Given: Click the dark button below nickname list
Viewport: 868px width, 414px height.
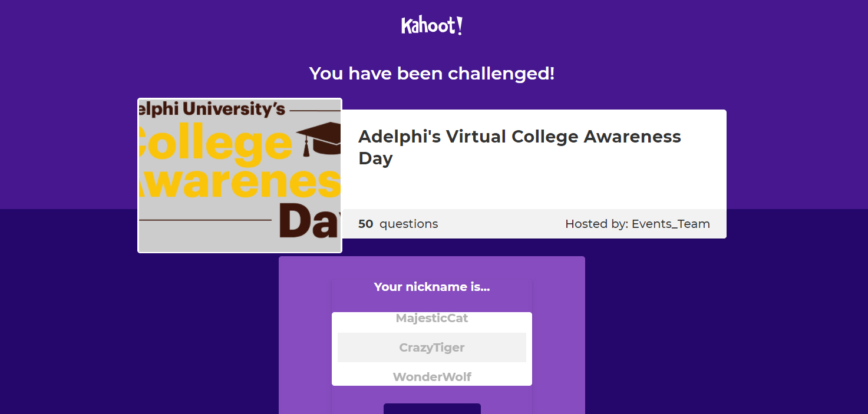Looking at the screenshot, I should click(432, 409).
